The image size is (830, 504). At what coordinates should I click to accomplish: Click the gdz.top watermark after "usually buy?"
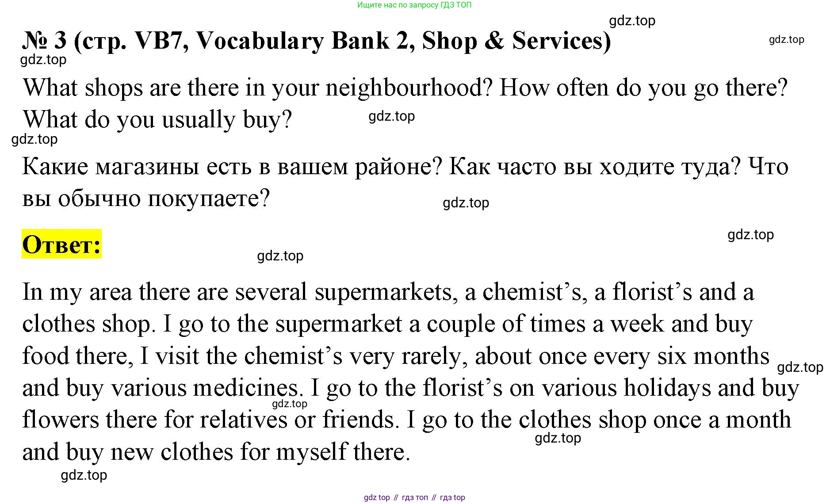[x=391, y=116]
